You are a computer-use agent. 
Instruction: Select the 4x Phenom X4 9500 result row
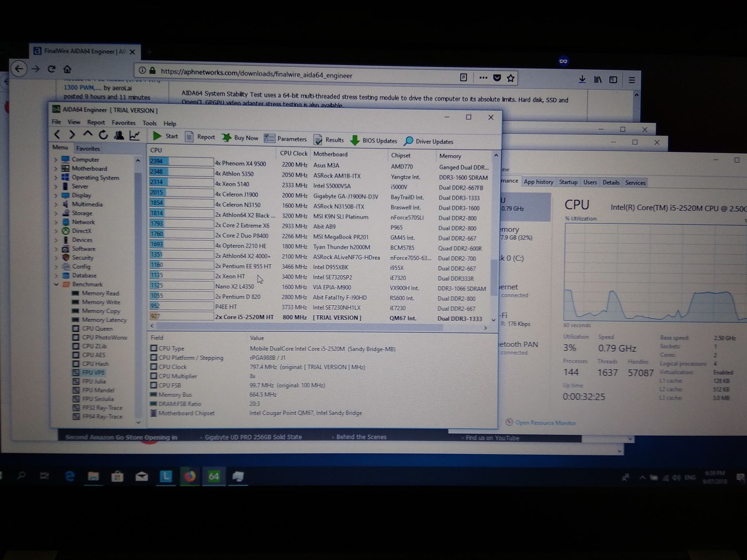pos(319,165)
